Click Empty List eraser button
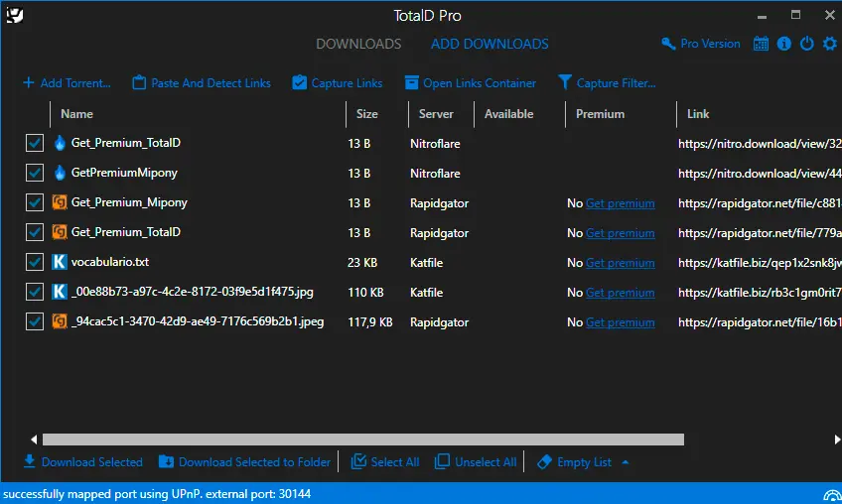Image resolution: width=842 pixels, height=504 pixels. point(574,461)
